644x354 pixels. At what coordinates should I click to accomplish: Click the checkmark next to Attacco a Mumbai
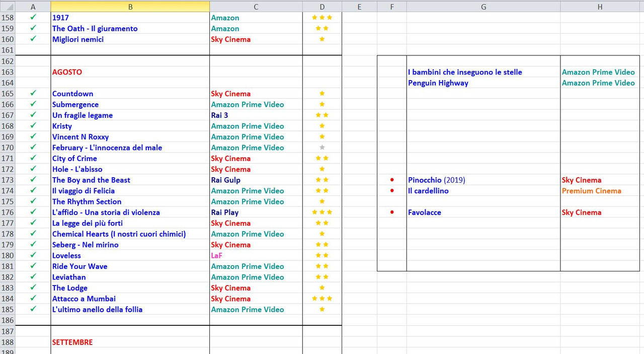pos(33,298)
